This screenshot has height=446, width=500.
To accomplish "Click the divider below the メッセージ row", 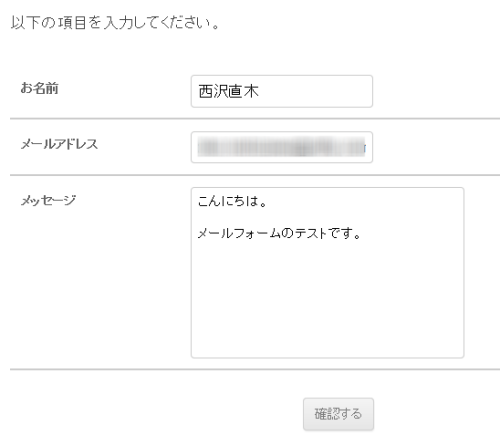I will click(x=255, y=369).
